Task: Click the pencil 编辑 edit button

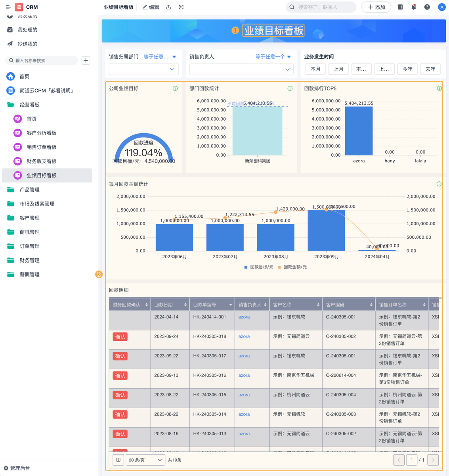Action: pos(151,7)
